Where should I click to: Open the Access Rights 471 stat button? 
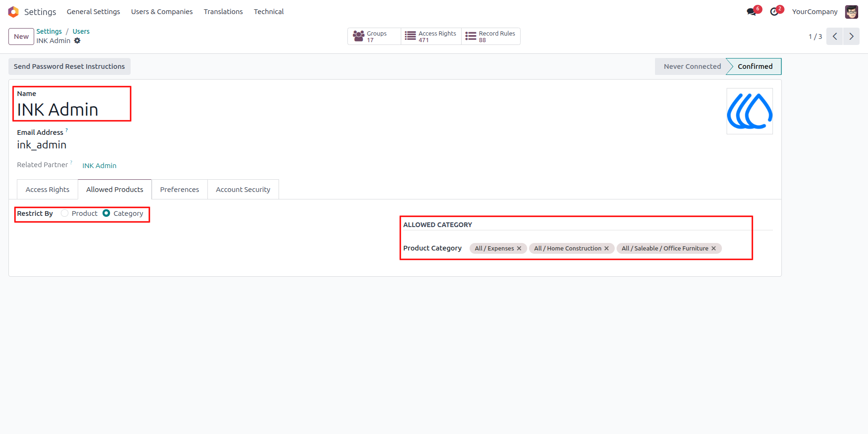point(431,37)
